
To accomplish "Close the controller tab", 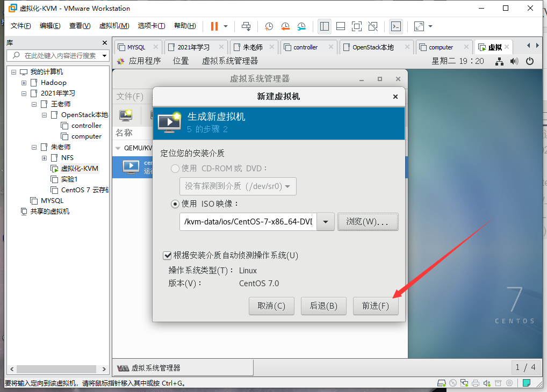I will pyautogui.click(x=330, y=47).
